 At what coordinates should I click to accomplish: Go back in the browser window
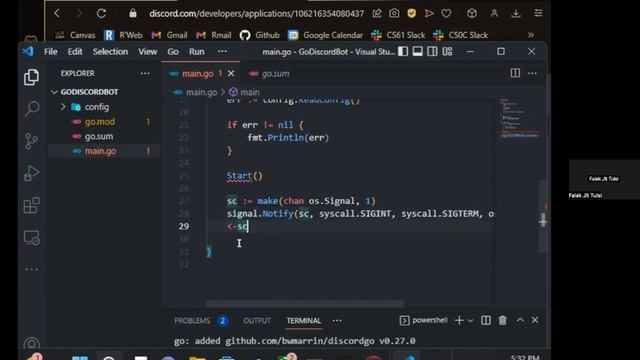(57, 13)
